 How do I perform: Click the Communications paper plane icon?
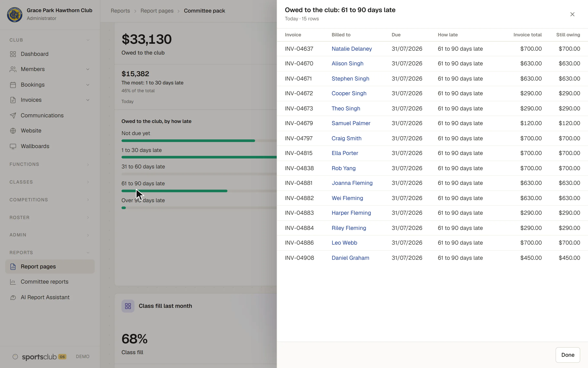[13, 115]
